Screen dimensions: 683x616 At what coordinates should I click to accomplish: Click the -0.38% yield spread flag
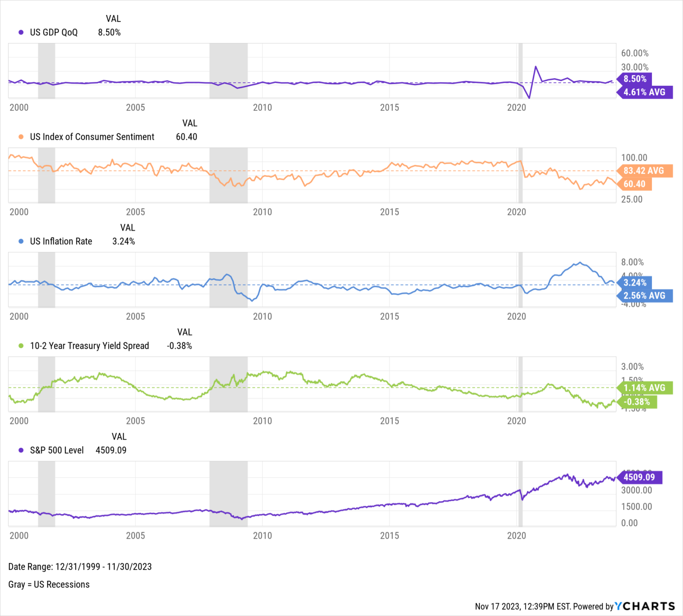click(x=637, y=402)
